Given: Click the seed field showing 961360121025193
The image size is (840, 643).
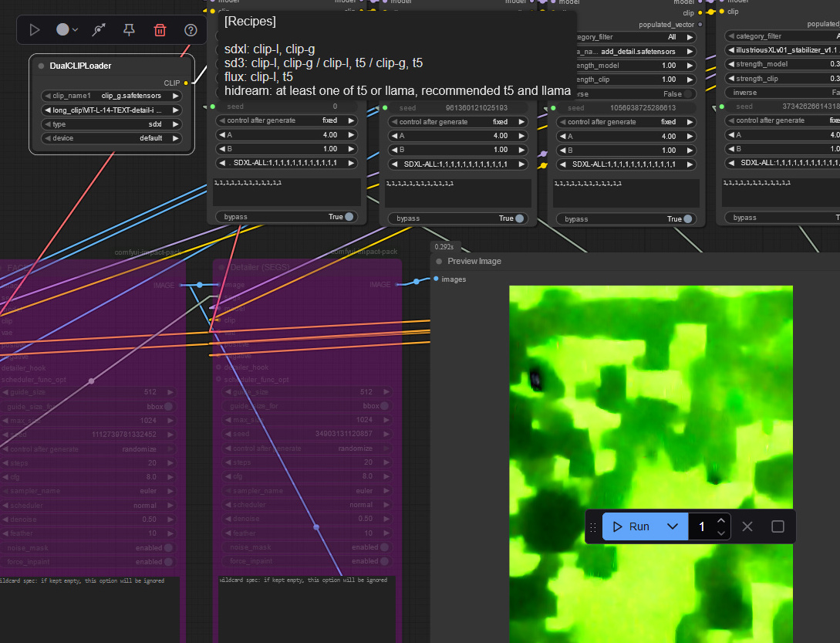Looking at the screenshot, I should point(459,108).
